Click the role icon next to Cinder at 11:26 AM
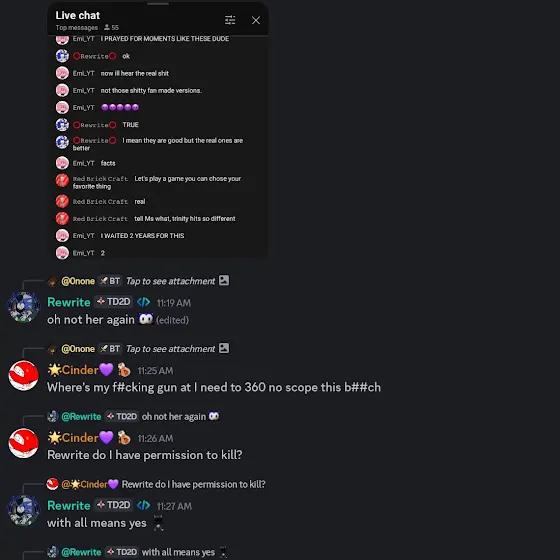This screenshot has height=560, width=560. [x=124, y=438]
